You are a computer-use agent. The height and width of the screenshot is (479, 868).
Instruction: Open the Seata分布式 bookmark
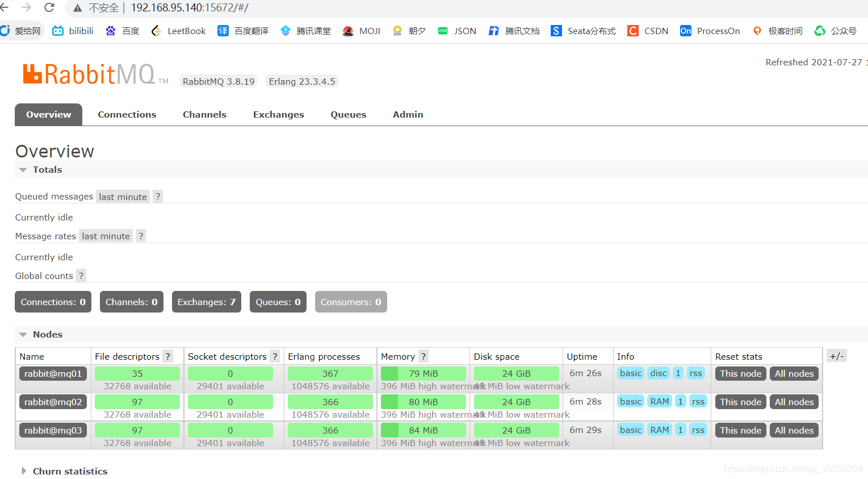point(583,31)
